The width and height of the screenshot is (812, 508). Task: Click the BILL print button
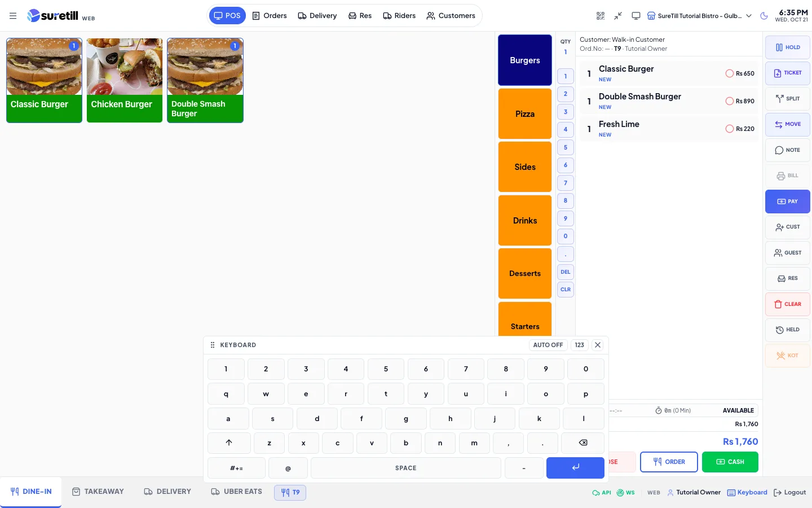click(x=788, y=176)
